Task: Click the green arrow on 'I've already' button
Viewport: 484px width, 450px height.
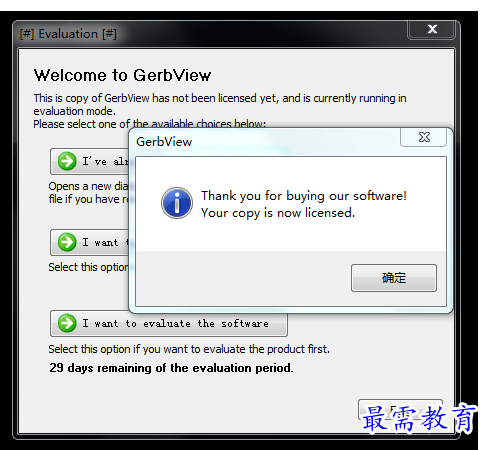Action: click(67, 161)
